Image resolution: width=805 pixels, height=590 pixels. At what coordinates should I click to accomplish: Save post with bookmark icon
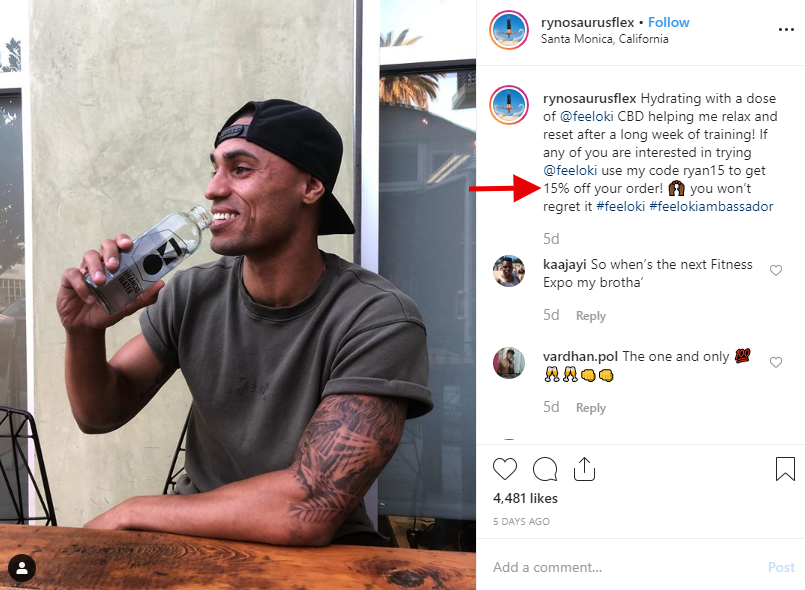785,469
